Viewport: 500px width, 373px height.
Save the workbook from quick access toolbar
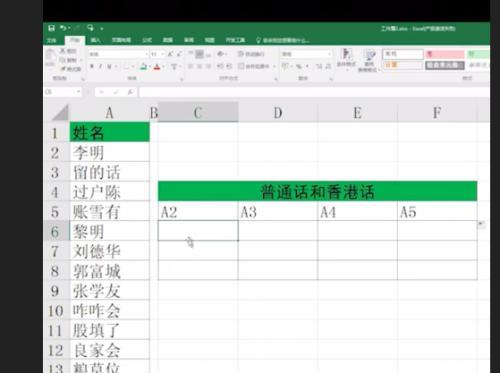tap(51, 28)
